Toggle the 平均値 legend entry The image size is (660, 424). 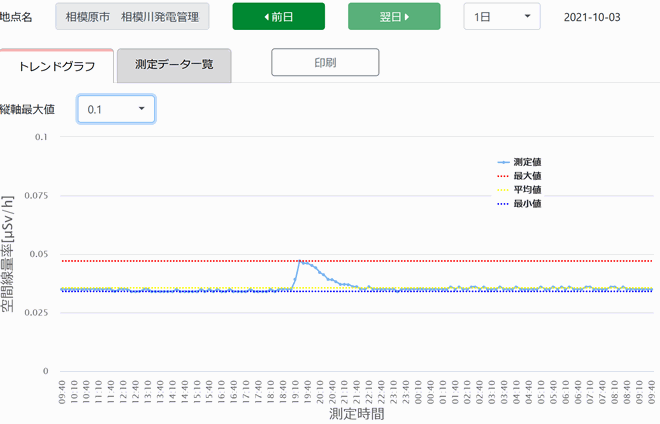(519, 190)
